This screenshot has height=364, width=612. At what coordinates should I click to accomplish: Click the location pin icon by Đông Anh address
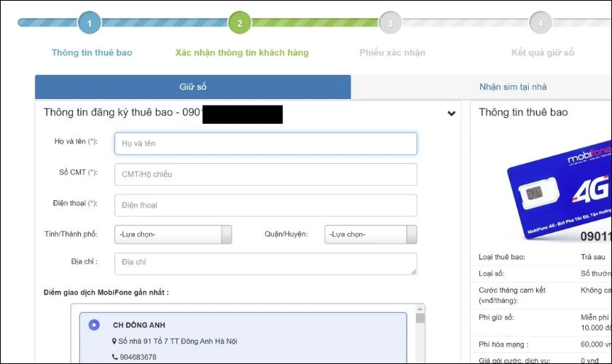pyautogui.click(x=114, y=341)
